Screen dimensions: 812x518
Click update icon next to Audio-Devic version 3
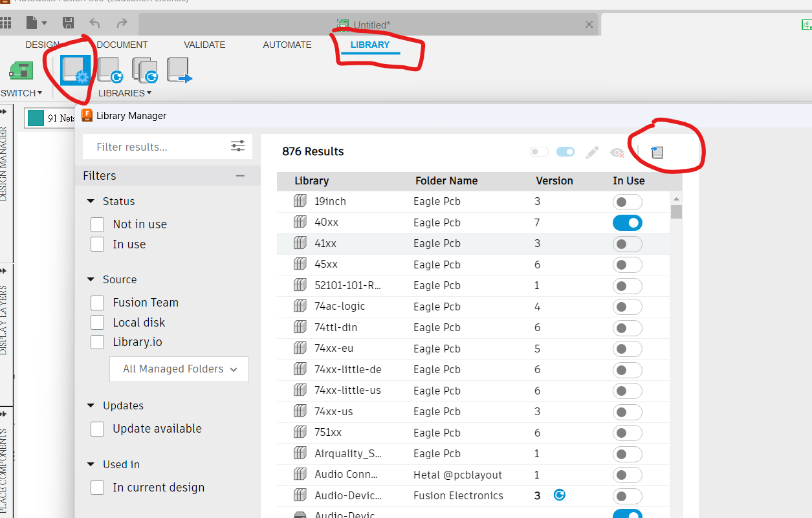[560, 495]
